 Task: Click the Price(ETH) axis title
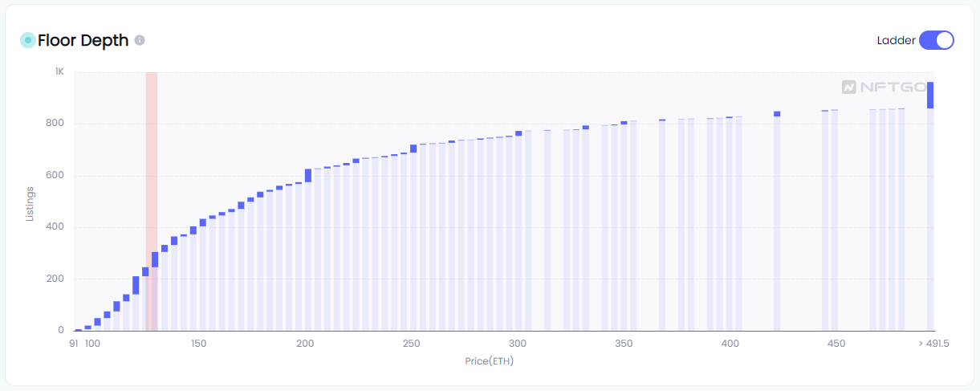coord(489,361)
